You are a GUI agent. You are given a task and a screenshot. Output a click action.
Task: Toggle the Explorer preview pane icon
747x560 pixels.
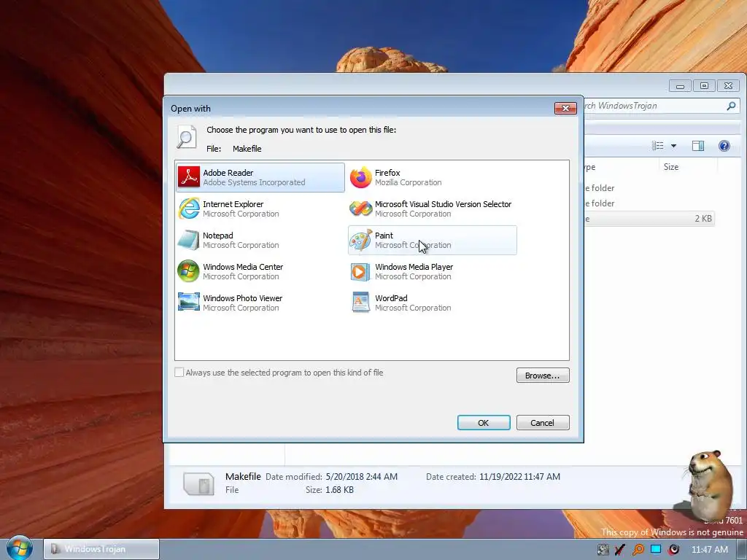[x=698, y=146]
